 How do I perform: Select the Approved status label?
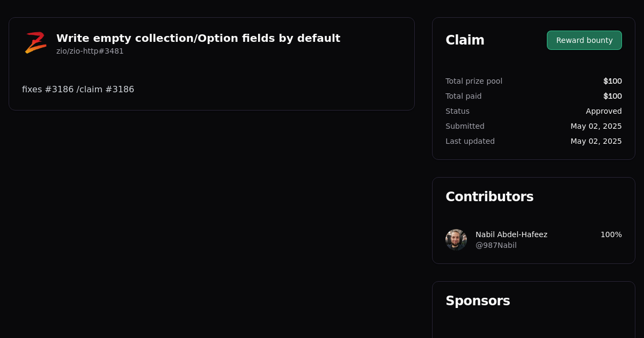[604, 111]
